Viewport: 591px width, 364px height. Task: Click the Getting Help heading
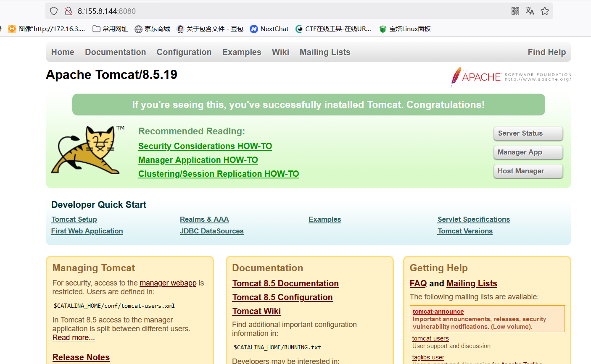point(439,268)
